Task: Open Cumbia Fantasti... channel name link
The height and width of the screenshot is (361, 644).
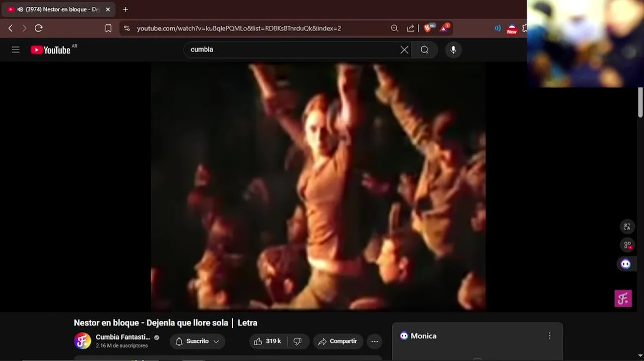Action: point(123,337)
